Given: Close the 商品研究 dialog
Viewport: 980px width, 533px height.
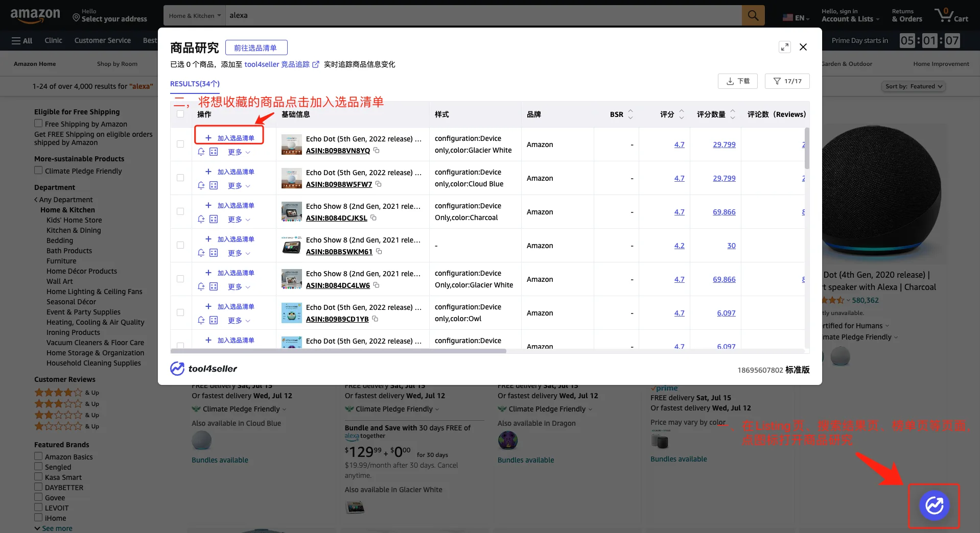Looking at the screenshot, I should [803, 47].
